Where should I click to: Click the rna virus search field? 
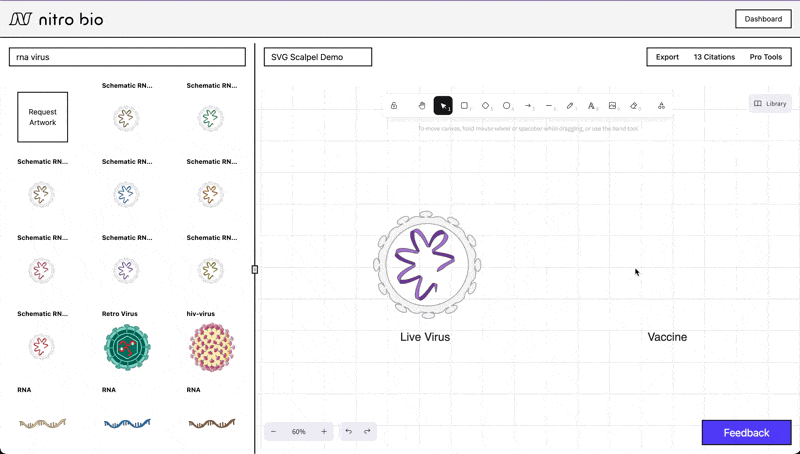coord(127,57)
